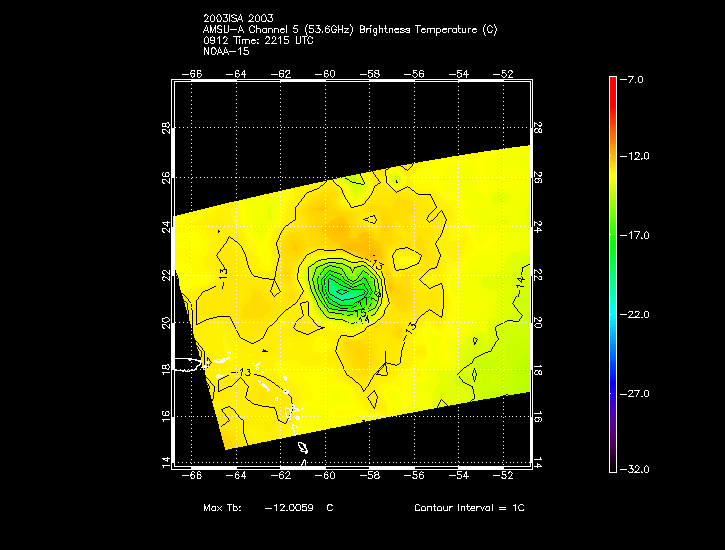Click the white island outline at the left map edge
Viewport: 725px width, 550px height.
pyautogui.click(x=188, y=365)
